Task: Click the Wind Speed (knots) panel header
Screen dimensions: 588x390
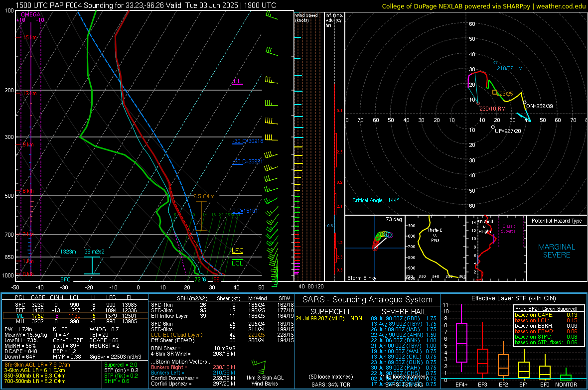Action: click(306, 17)
